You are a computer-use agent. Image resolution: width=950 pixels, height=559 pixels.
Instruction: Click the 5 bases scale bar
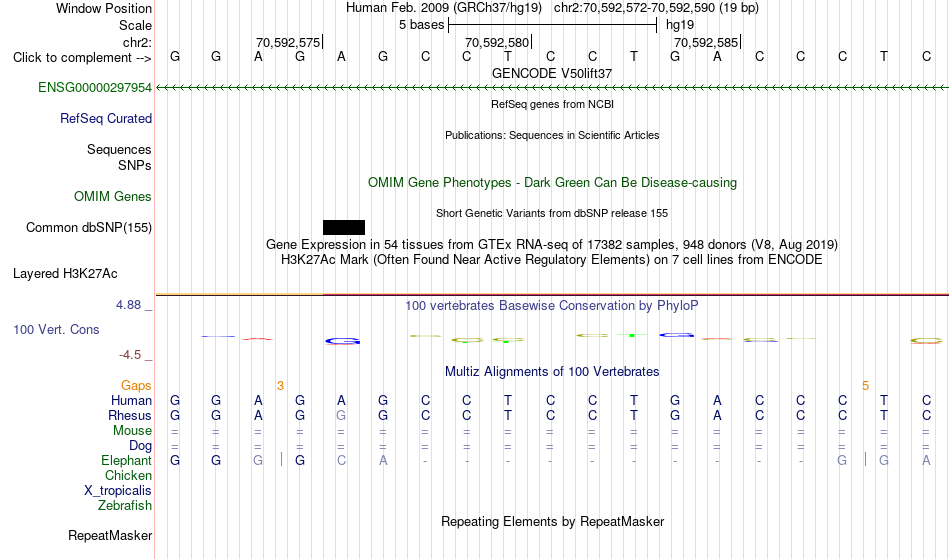(x=552, y=25)
